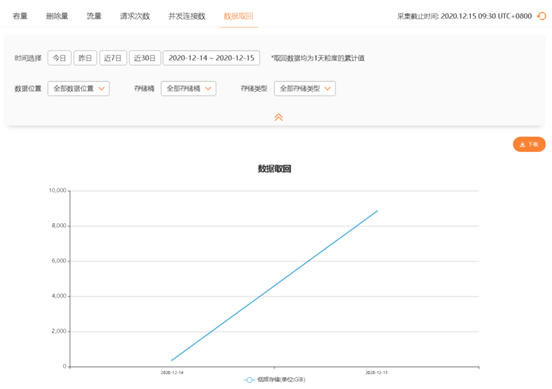This screenshot has height=389, width=552.
Task: Collapse the filter panel with double chevron
Action: tap(278, 117)
